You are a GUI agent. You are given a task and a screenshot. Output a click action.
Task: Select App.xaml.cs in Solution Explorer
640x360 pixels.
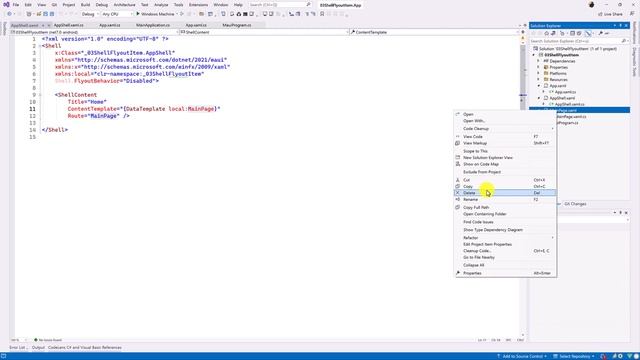click(565, 92)
